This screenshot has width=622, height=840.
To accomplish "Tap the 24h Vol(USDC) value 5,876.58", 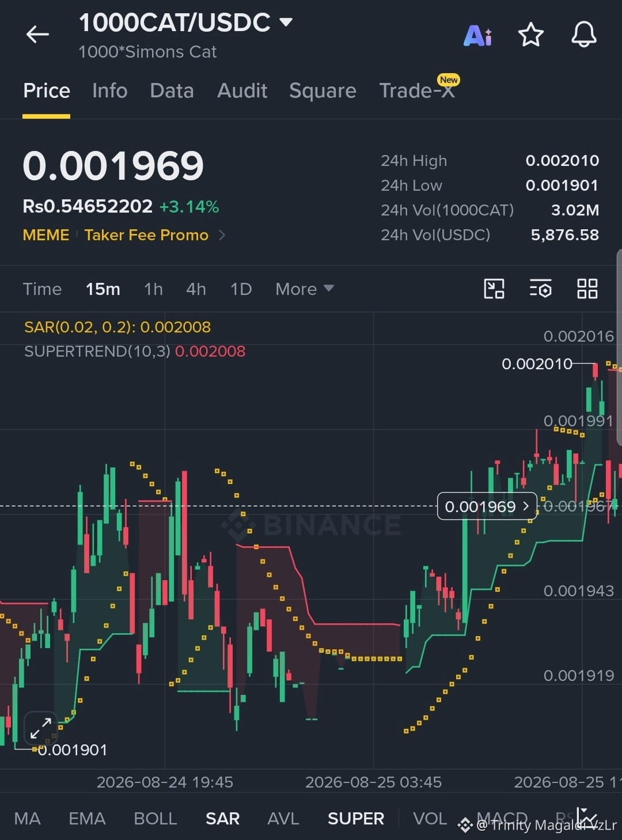I will (x=564, y=235).
